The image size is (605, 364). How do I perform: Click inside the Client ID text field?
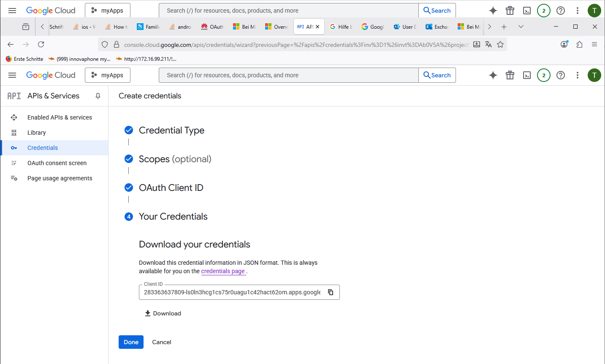232,292
